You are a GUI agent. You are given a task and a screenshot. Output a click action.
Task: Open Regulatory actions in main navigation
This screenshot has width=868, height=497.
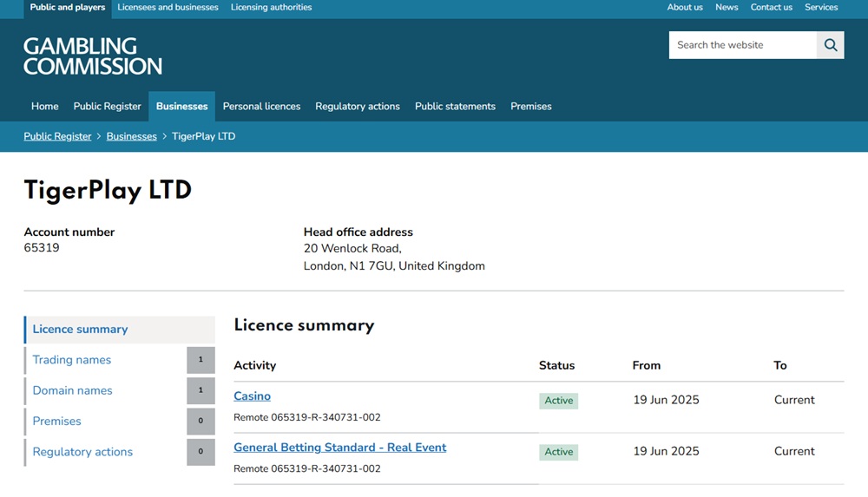358,107
